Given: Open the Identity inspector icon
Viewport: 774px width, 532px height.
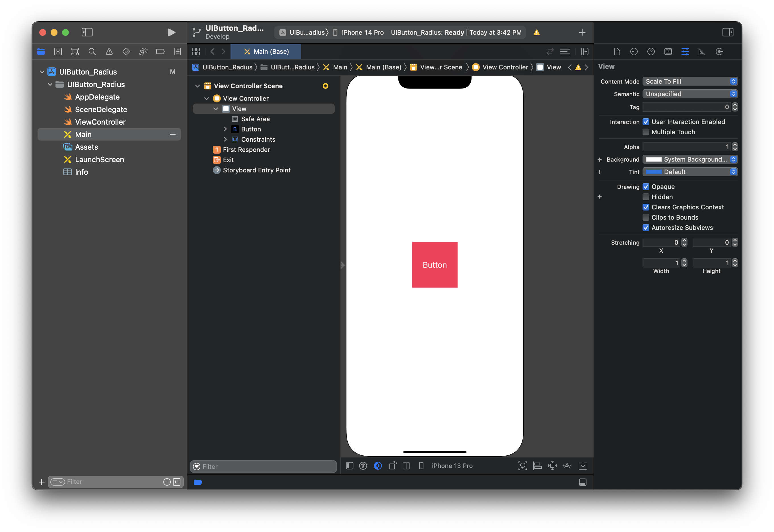Looking at the screenshot, I should (x=668, y=52).
